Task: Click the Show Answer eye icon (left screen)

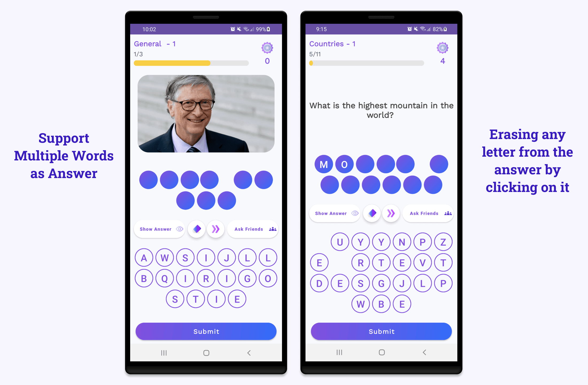Action: pos(181,229)
